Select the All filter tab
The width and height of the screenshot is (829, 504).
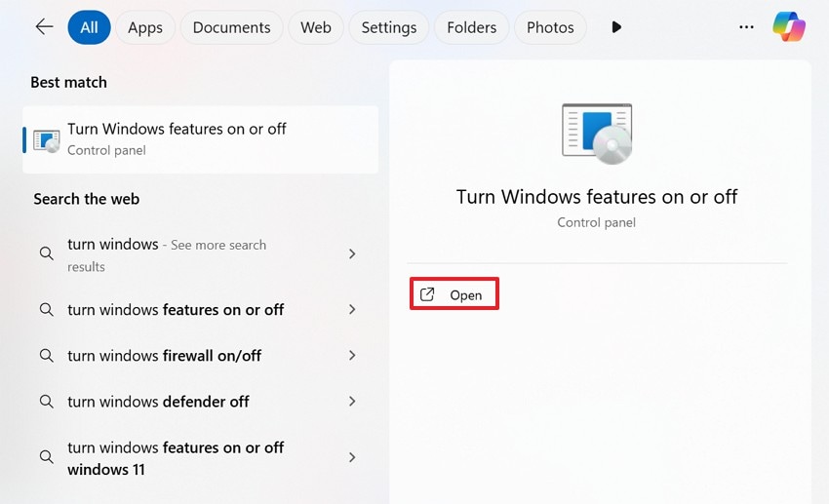pyautogui.click(x=89, y=27)
